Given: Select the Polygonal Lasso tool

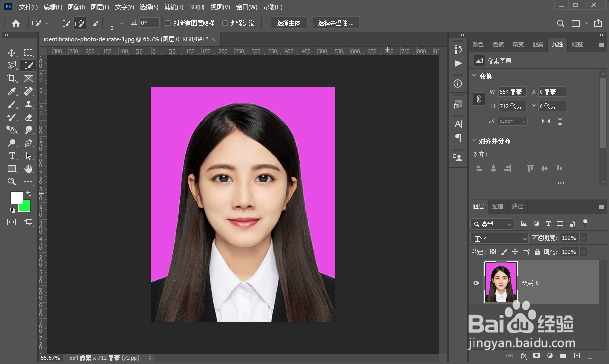Looking at the screenshot, I should point(12,65).
